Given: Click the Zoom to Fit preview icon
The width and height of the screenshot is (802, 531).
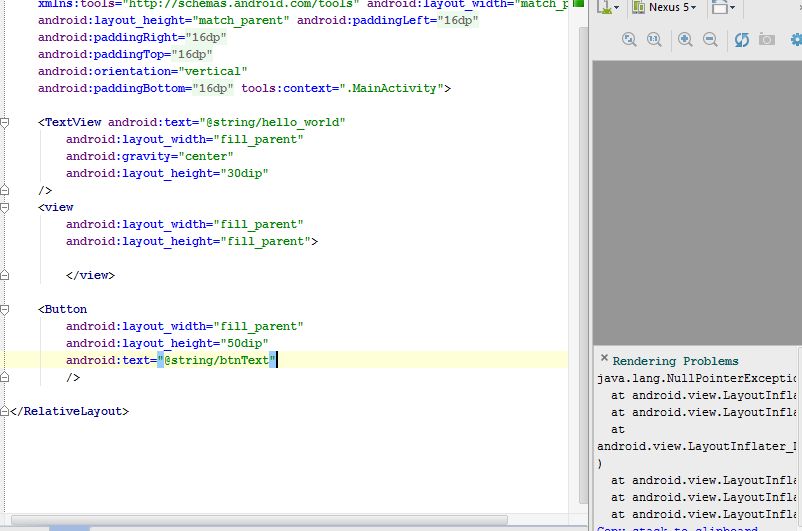Looking at the screenshot, I should tap(629, 40).
